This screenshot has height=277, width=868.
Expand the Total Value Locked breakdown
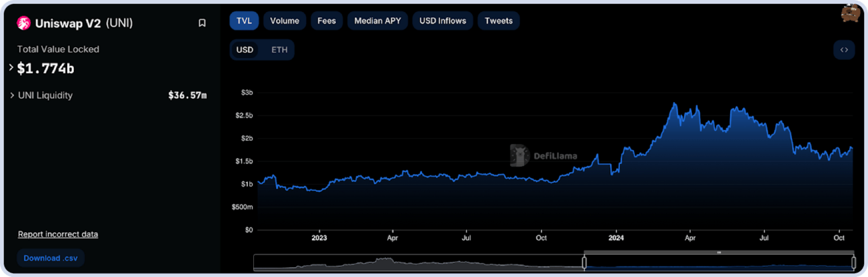click(11, 68)
